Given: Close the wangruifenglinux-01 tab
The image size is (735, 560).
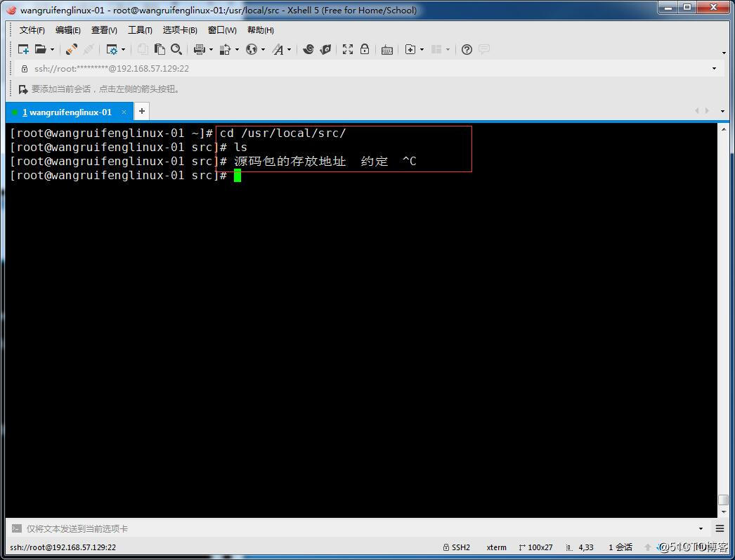Looking at the screenshot, I should click(x=124, y=112).
